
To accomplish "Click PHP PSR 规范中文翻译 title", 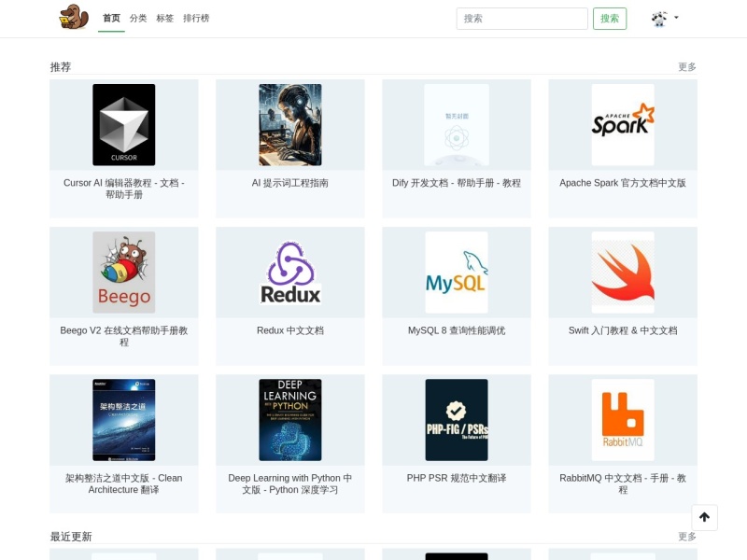I will click(x=457, y=478).
